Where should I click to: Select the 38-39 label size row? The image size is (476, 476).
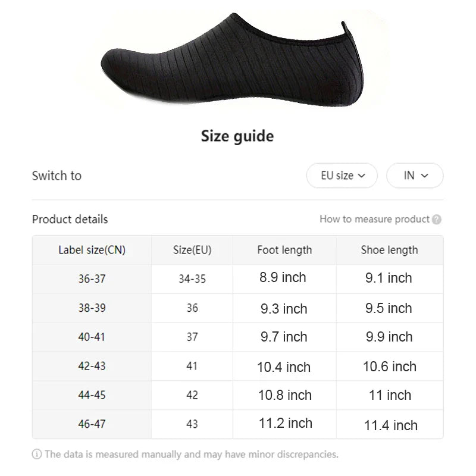tap(92, 308)
